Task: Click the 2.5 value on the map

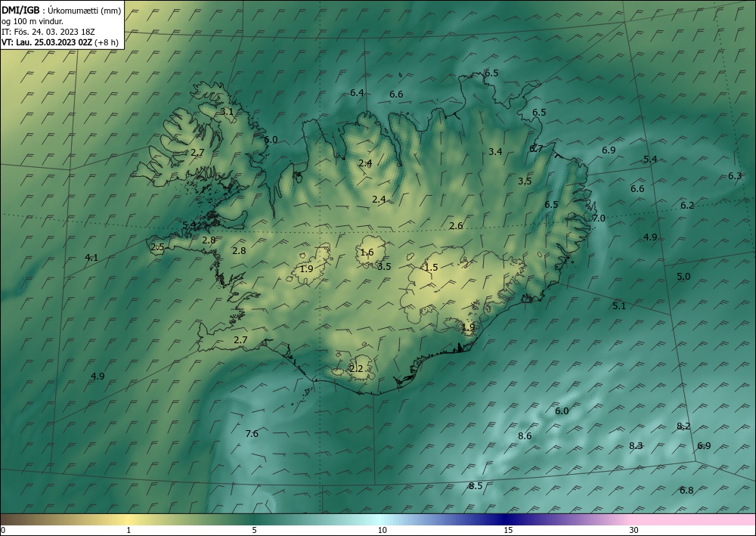Action: 158,247
